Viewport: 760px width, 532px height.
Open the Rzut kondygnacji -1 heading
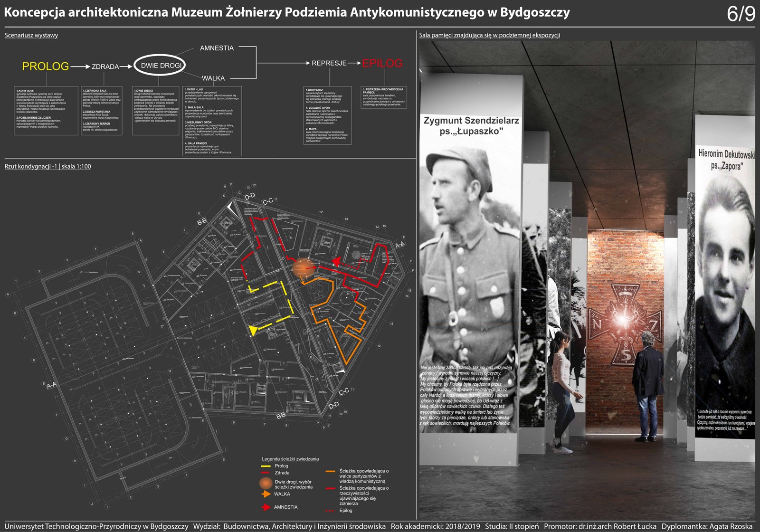(x=47, y=166)
